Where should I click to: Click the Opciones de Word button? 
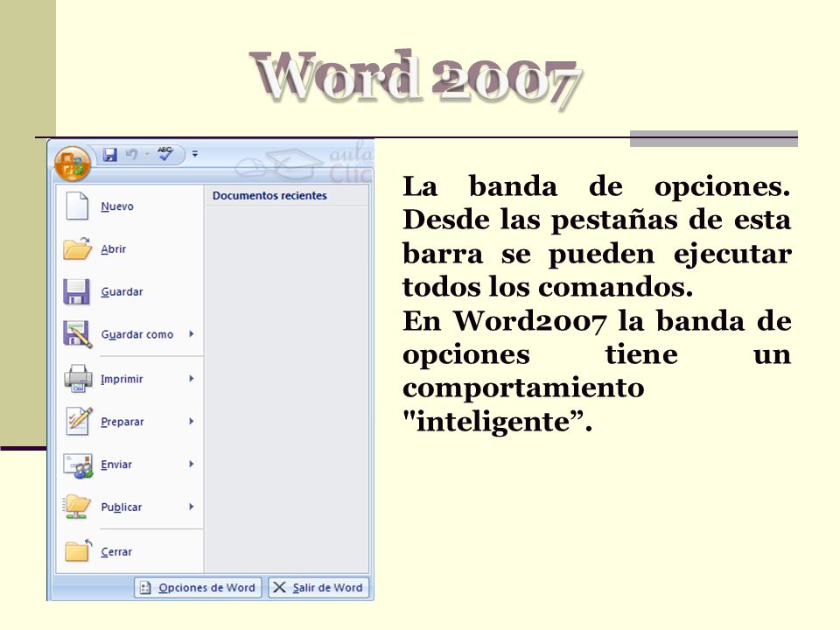199,588
